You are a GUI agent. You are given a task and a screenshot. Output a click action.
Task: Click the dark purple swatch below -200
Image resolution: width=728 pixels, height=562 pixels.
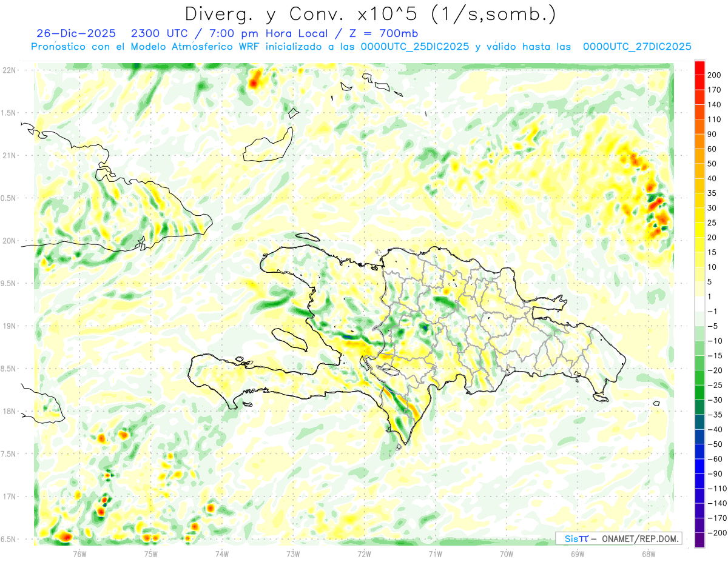coord(699,540)
